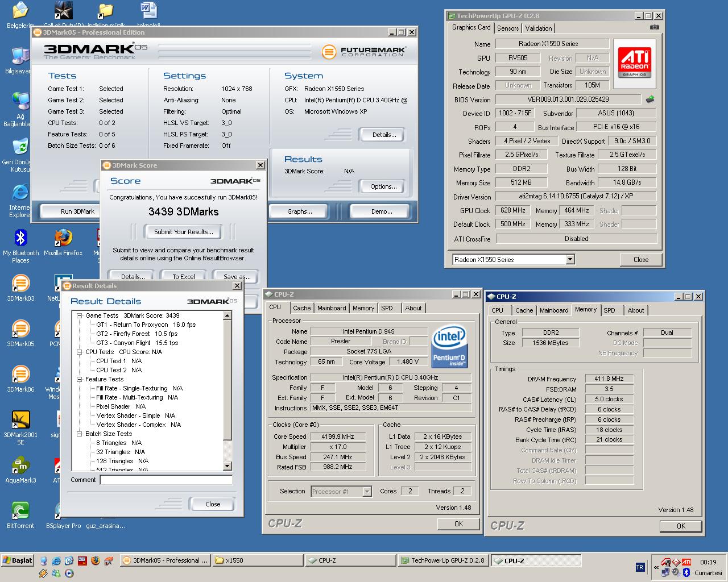Click into the Comment input field
Viewport: 728px width, 582px height.
pos(166,480)
